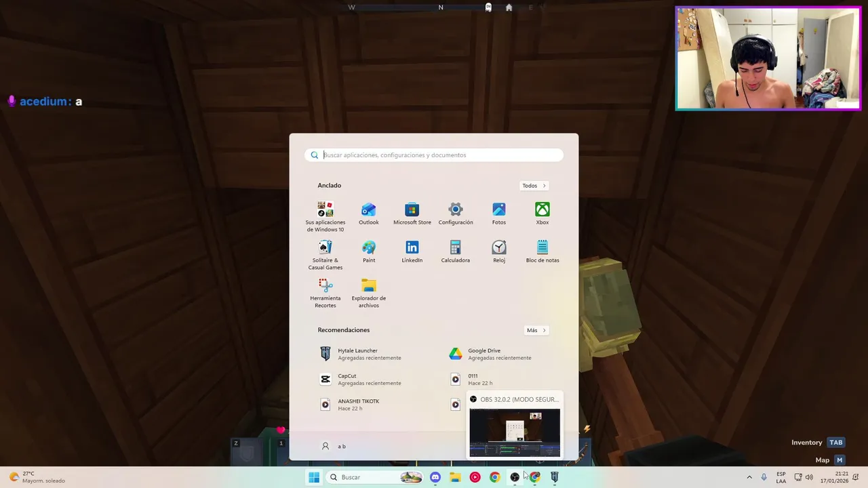Image resolution: width=868 pixels, height=488 pixels.
Task: Open Explorador de archivos pinned app
Action: point(368,293)
